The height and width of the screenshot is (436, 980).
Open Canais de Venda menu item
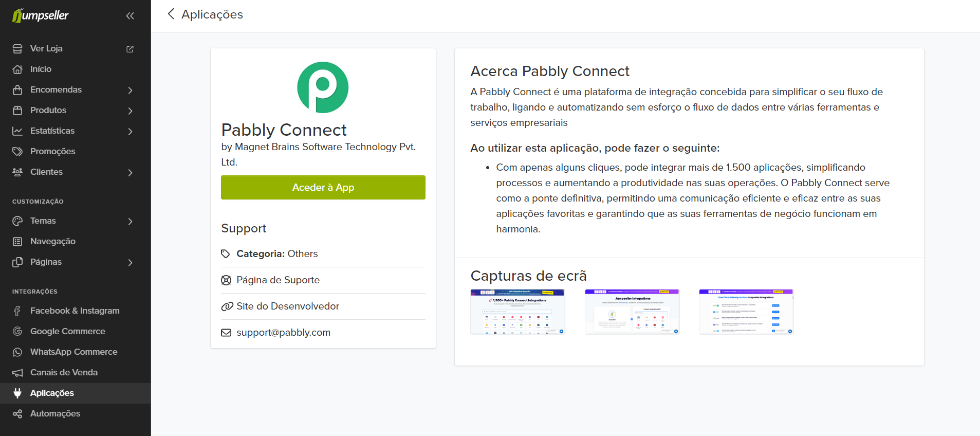tap(64, 373)
